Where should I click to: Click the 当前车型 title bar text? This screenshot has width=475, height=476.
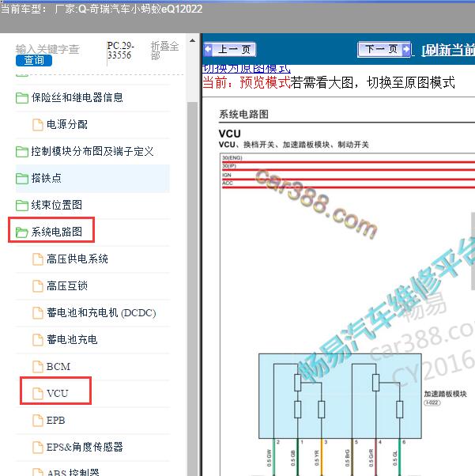101,9
